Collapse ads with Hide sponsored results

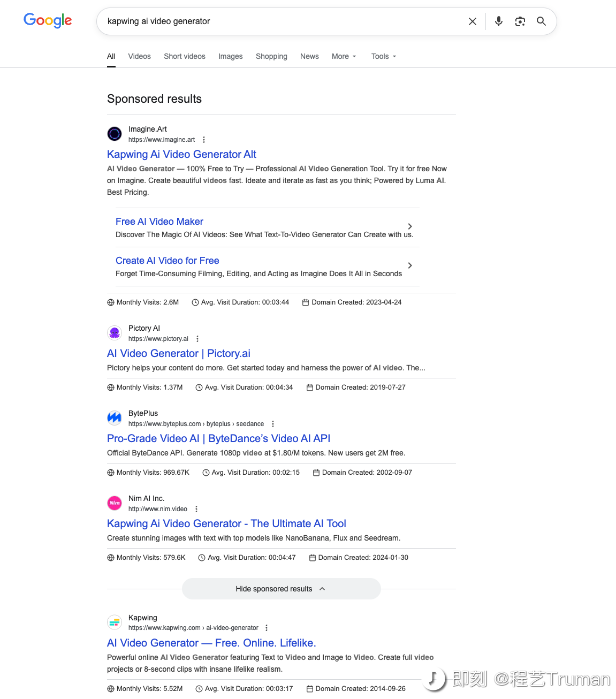point(281,589)
